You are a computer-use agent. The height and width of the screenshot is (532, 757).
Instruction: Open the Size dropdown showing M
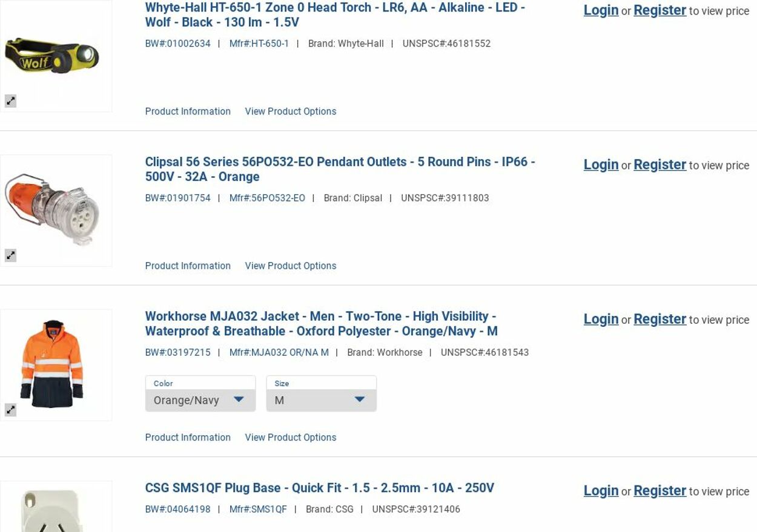[x=321, y=399]
